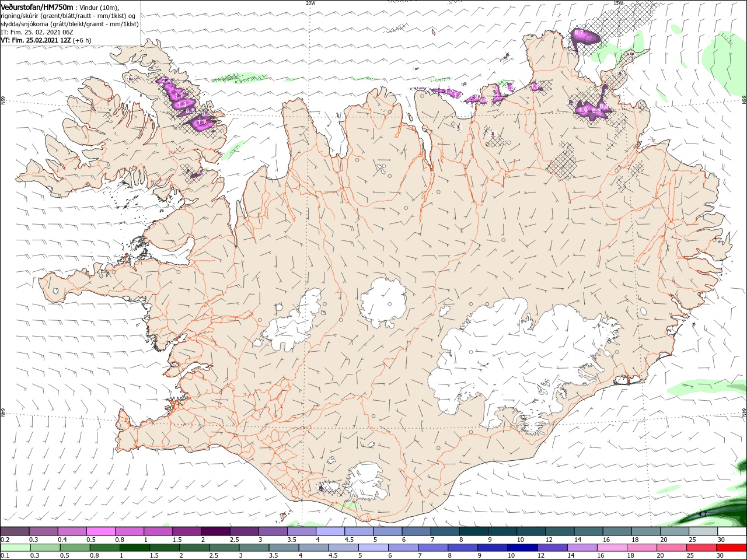747x560 pixels.
Task: Click the '15W' longitude label at top
Action: coord(618,2)
